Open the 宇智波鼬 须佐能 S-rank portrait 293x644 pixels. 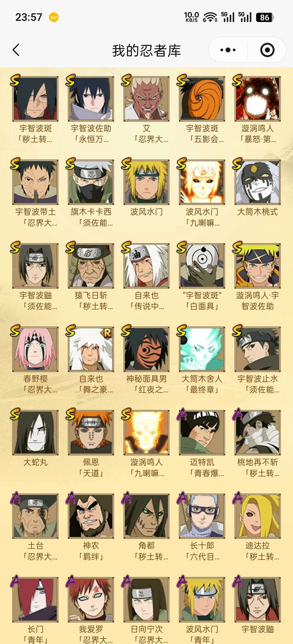35,266
